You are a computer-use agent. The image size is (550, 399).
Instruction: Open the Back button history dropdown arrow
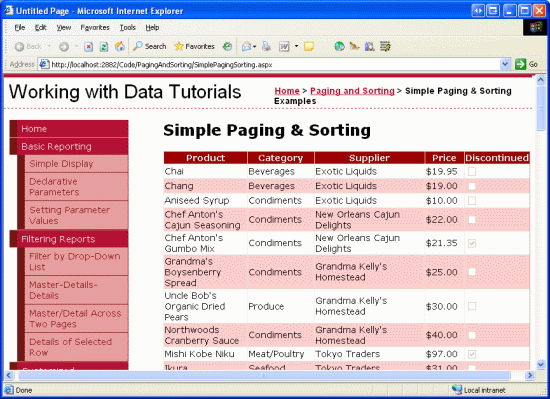(49, 46)
